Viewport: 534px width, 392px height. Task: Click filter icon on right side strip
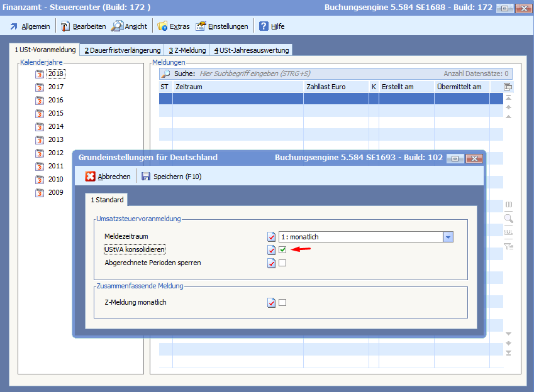pos(509,246)
